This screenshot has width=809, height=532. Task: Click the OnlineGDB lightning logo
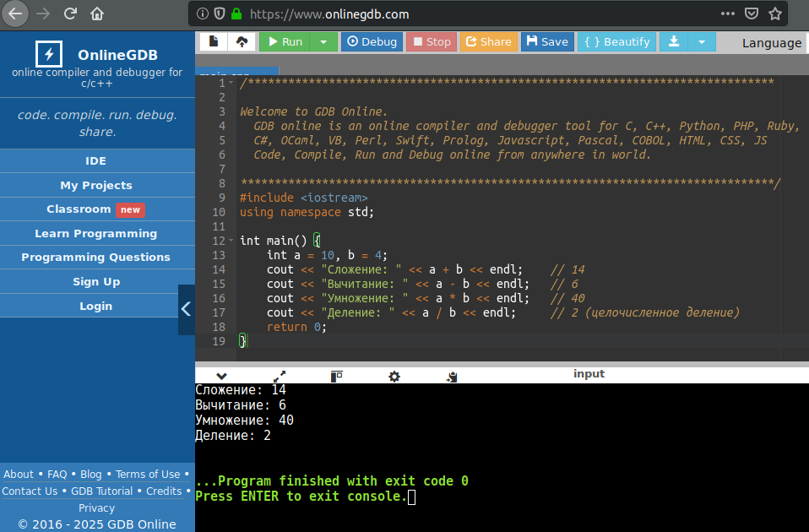coord(49,54)
